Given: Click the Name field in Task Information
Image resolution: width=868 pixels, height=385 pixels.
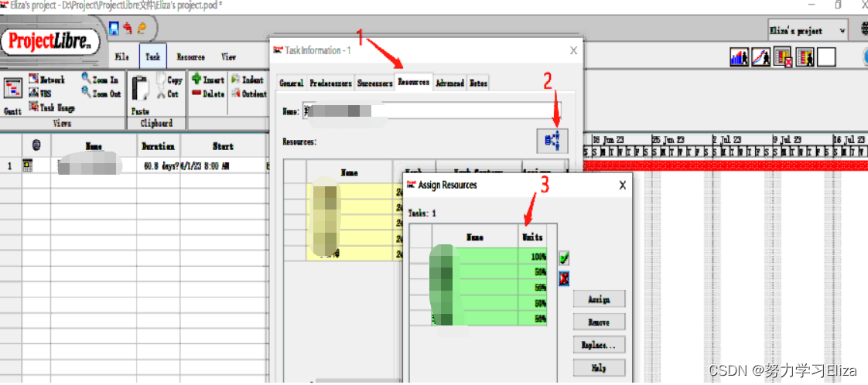Looking at the screenshot, I should point(432,111).
